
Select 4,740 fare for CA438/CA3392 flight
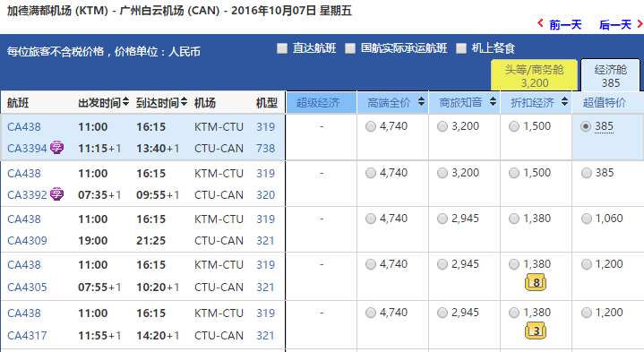click(x=371, y=173)
